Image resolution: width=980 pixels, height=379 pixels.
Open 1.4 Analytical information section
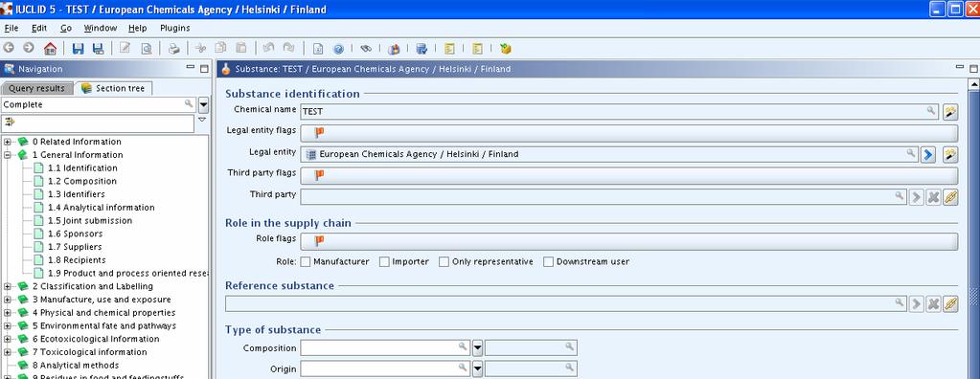[102, 208]
